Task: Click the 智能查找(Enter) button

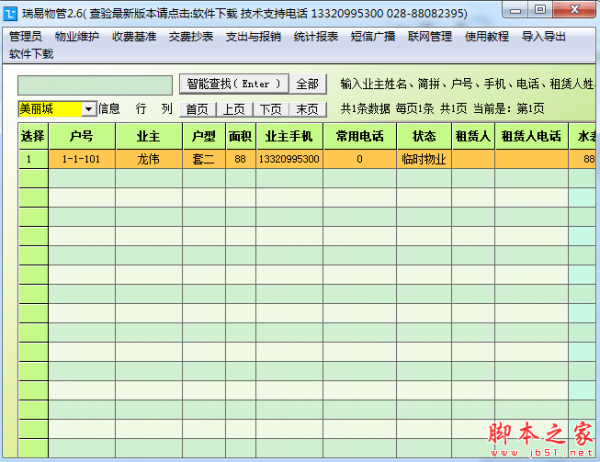Action: click(234, 84)
